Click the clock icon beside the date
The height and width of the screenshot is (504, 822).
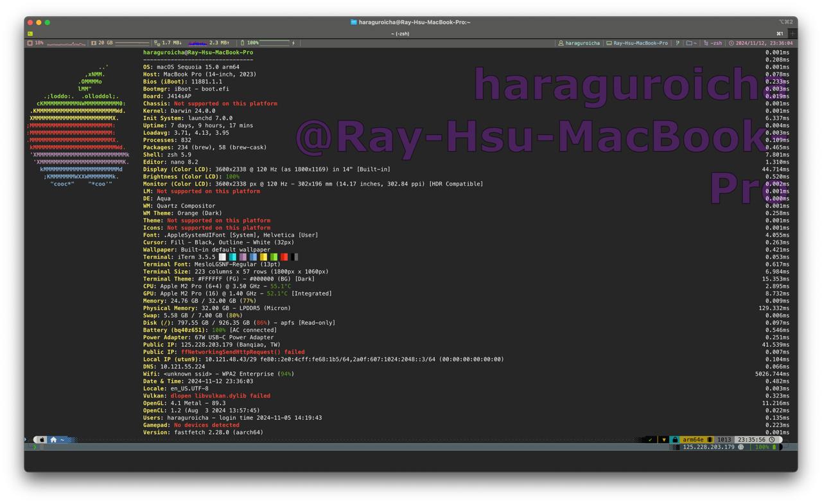click(x=731, y=43)
